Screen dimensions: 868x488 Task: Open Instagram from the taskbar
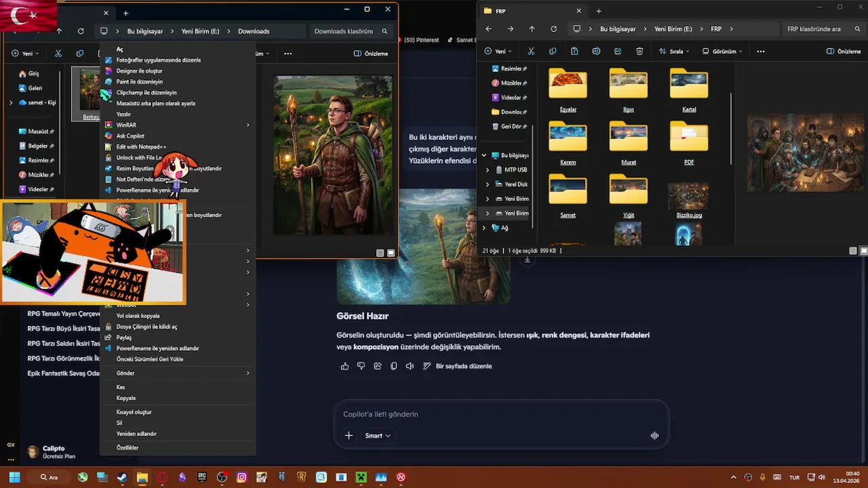[x=241, y=477]
